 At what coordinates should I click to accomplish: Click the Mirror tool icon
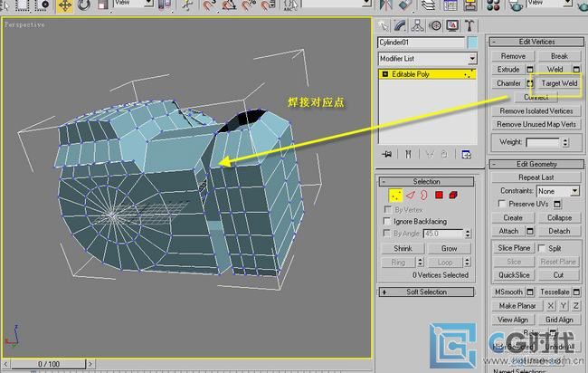tap(385, 5)
